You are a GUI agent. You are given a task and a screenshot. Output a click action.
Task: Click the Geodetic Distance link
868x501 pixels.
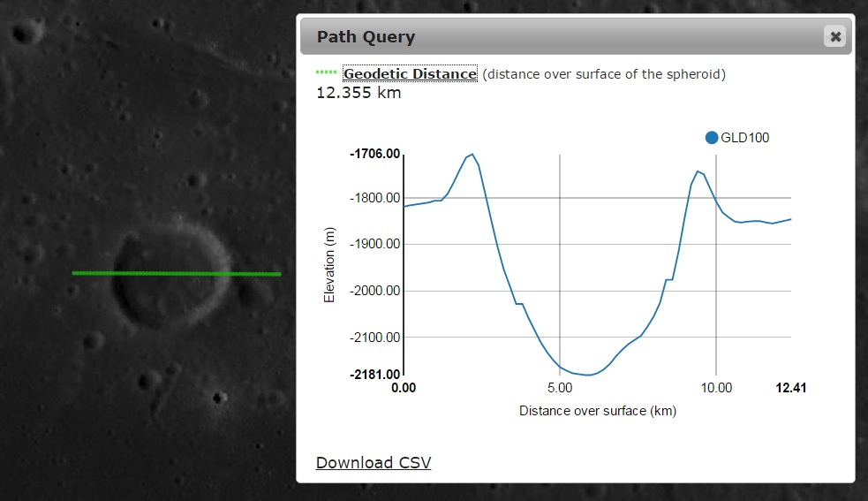click(410, 74)
